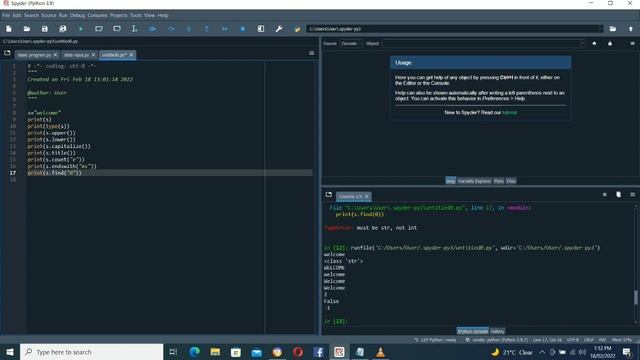
Task: Save the current file icon
Action: pos(44,29)
